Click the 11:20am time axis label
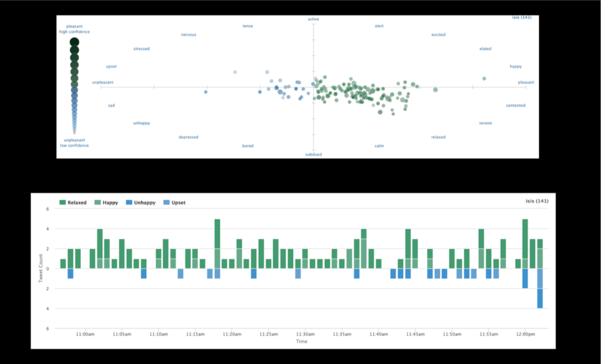Image resolution: width=601 pixels, height=364 pixels. click(232, 334)
